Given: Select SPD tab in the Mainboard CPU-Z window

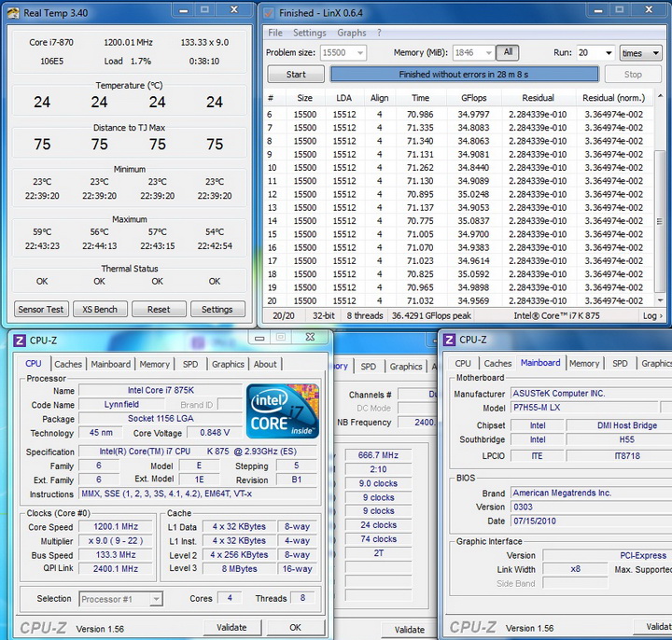Looking at the screenshot, I should tap(620, 363).
